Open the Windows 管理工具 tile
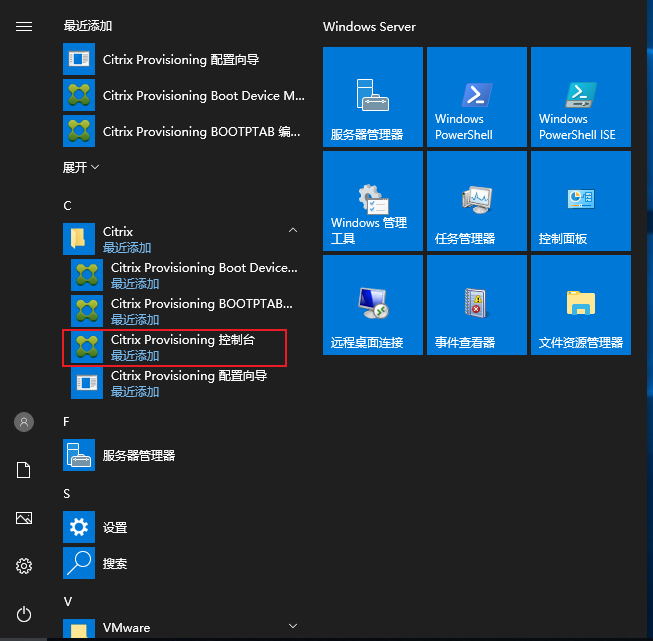This screenshot has height=641, width=653. 372,201
